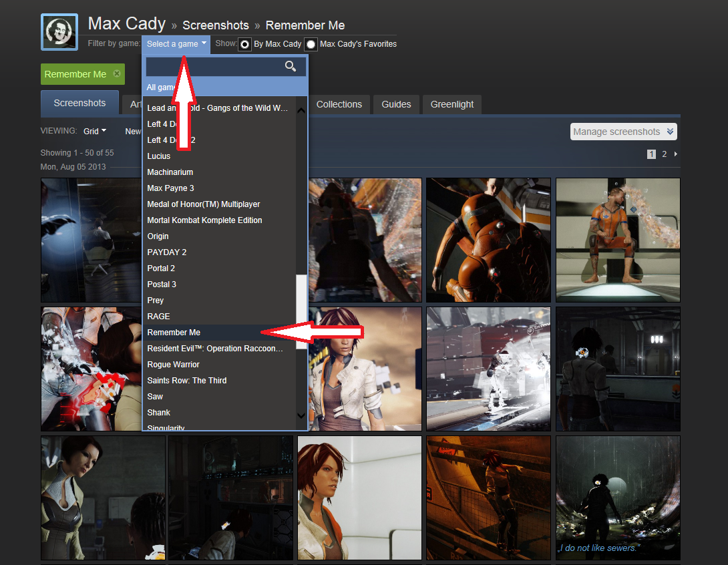Viewport: 728px width, 565px height.
Task: Open Screenshots link in breadcrumb
Action: tap(216, 25)
